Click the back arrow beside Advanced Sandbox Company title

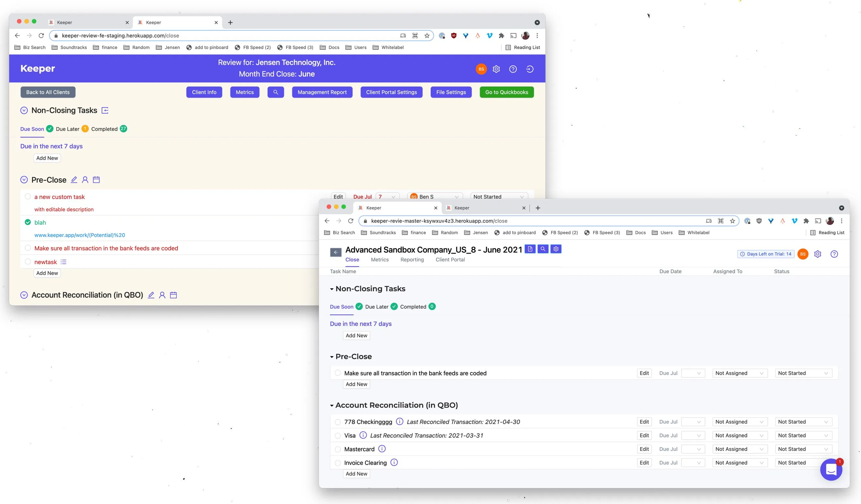tap(336, 252)
